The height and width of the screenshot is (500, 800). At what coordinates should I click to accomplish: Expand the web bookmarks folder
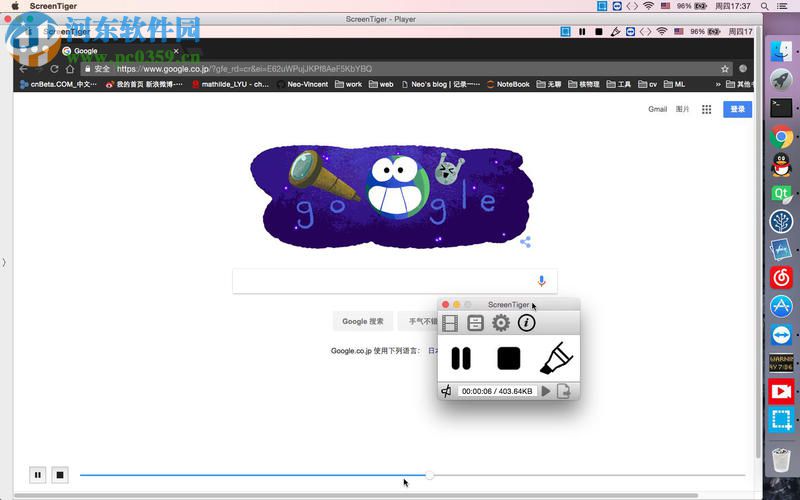pos(381,85)
